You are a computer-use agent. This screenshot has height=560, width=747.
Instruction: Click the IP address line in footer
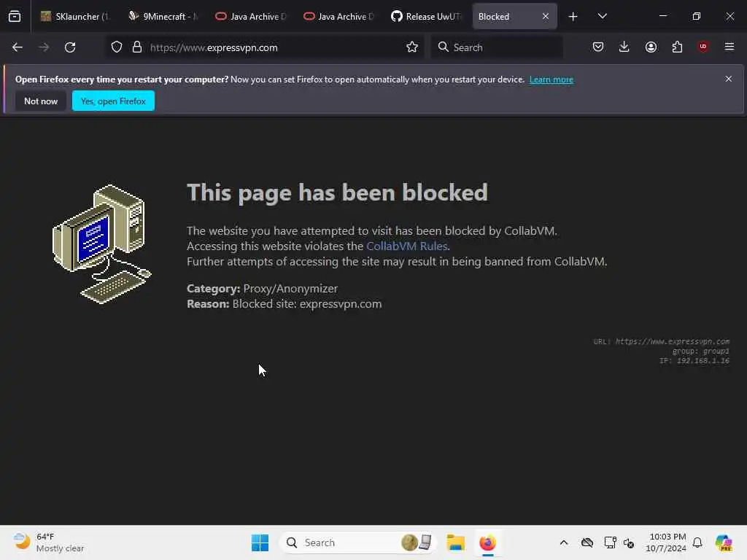[694, 361]
